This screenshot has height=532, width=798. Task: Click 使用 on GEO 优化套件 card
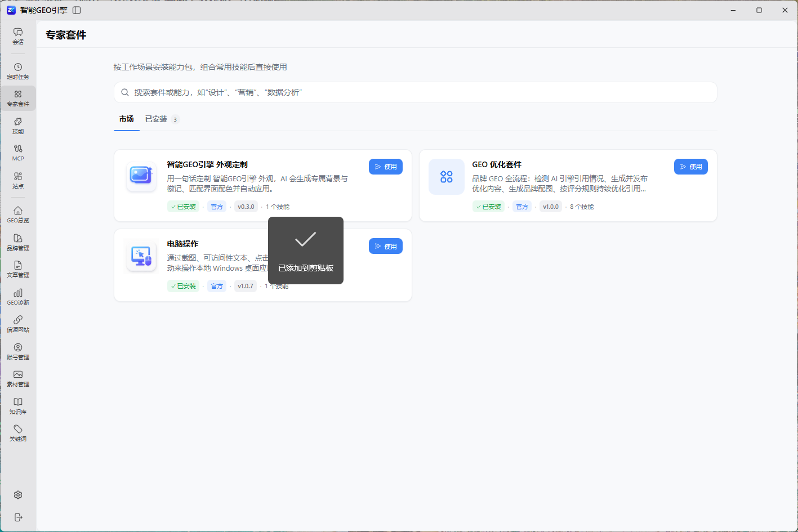tap(691, 167)
